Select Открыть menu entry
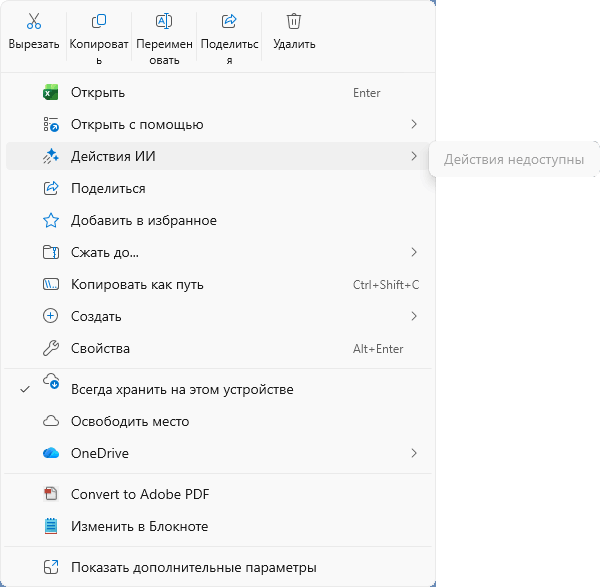This screenshot has height=587, width=600. (217, 92)
